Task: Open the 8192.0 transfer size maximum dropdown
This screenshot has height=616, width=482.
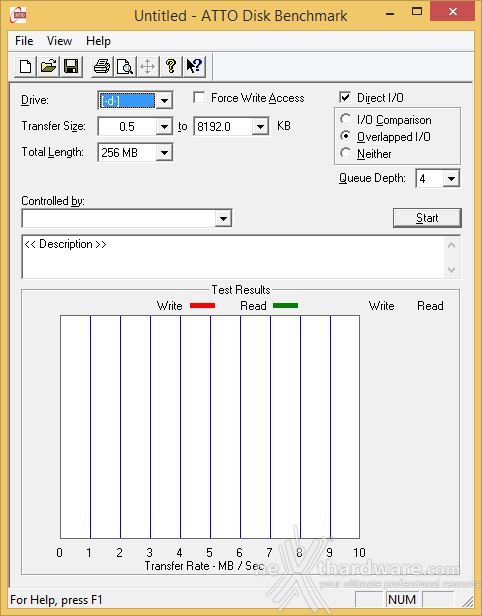Action: (x=260, y=126)
